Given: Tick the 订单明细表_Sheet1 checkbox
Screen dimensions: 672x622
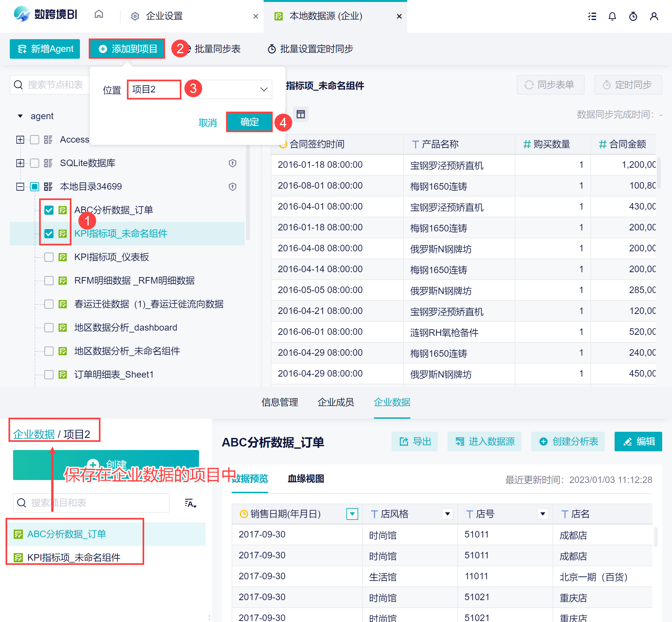Looking at the screenshot, I should point(49,375).
